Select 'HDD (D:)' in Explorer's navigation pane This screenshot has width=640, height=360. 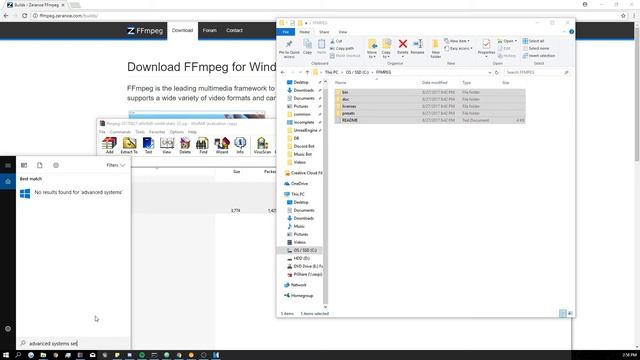(302, 258)
